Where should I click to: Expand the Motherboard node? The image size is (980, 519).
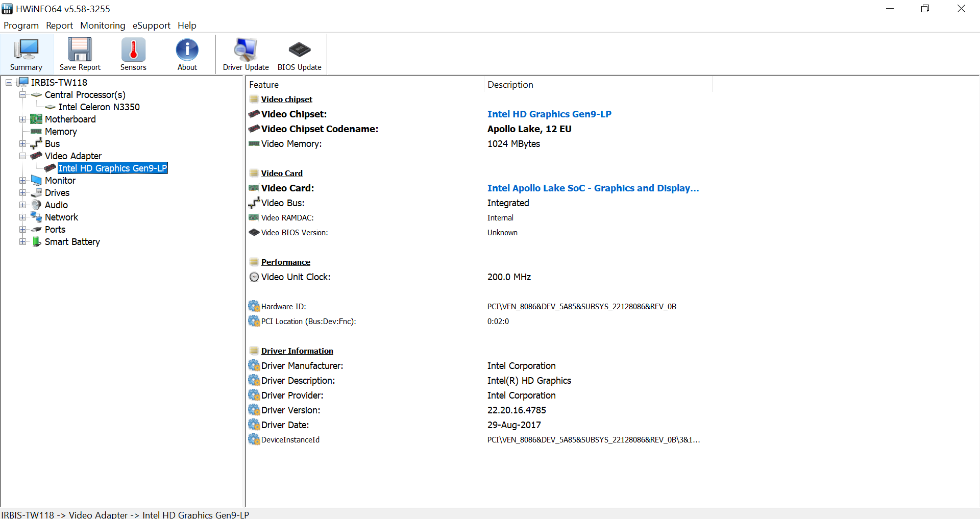23,119
